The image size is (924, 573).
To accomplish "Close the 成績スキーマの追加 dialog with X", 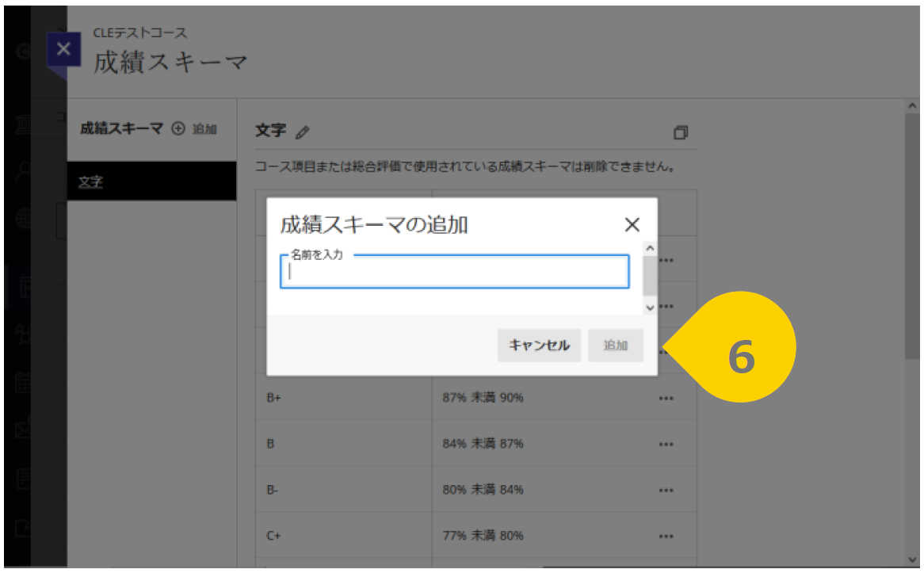I will [x=632, y=224].
